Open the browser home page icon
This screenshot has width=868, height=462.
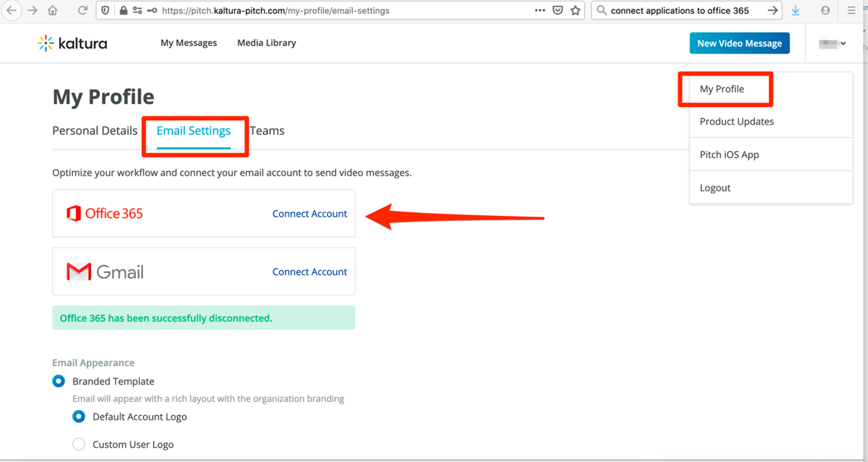pos(53,11)
